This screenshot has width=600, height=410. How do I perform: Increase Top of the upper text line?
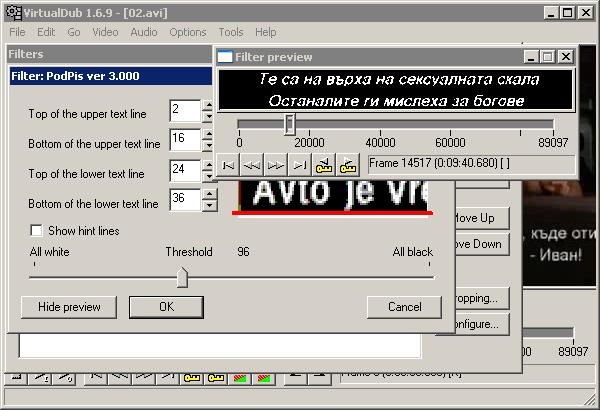point(209,105)
